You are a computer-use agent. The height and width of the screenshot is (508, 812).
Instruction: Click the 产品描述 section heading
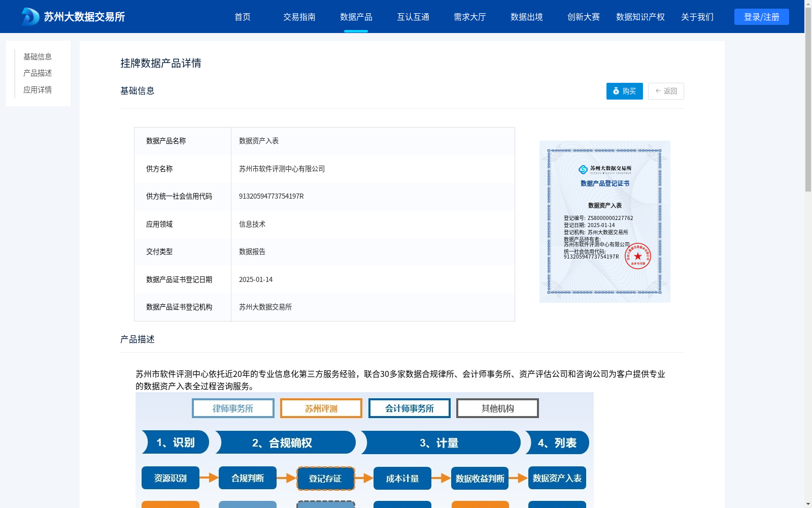tap(138, 339)
